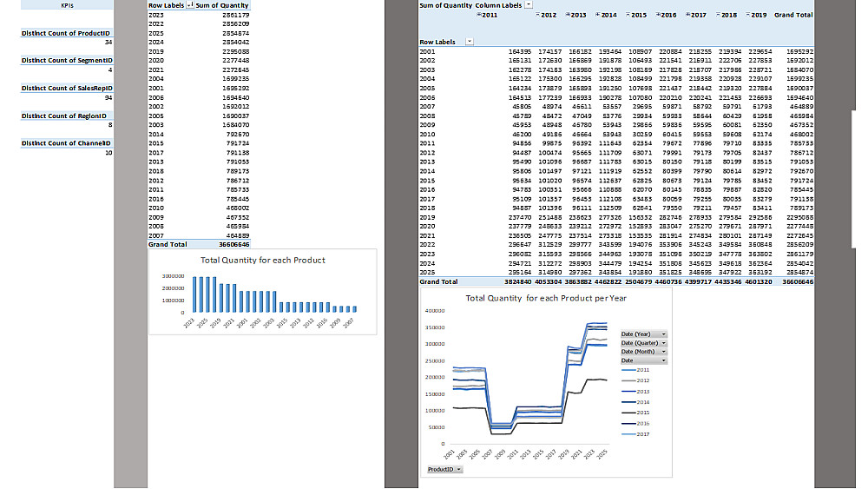The image size is (868, 489).
Task: Select the 'Sum of Quantity' header in left pivot
Action: pyautogui.click(x=222, y=5)
